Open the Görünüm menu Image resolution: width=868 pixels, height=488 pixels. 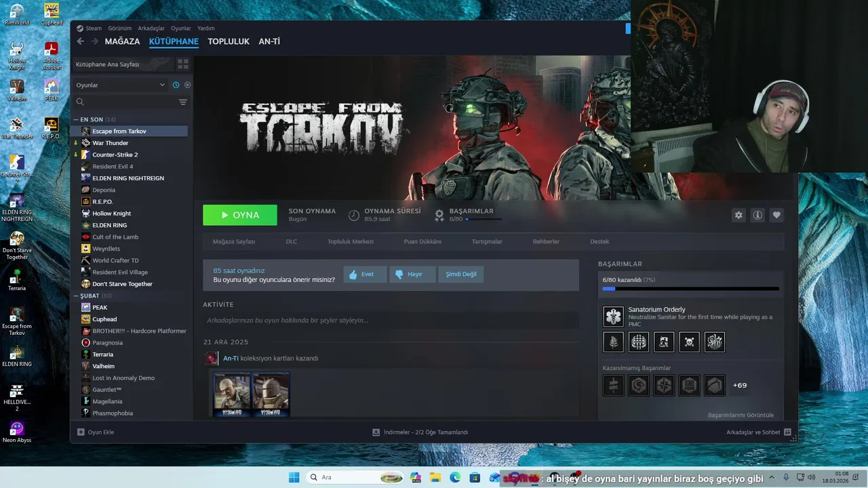coord(119,28)
